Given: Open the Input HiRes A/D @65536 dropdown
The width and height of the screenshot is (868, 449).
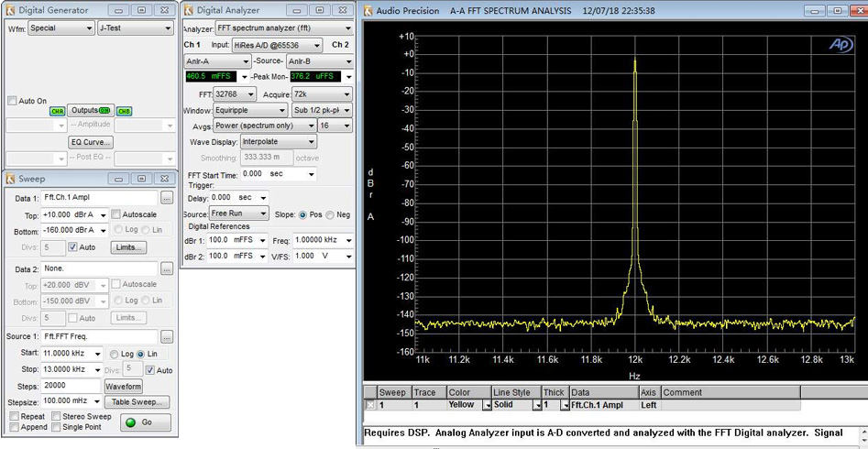Looking at the screenshot, I should click(x=277, y=45).
